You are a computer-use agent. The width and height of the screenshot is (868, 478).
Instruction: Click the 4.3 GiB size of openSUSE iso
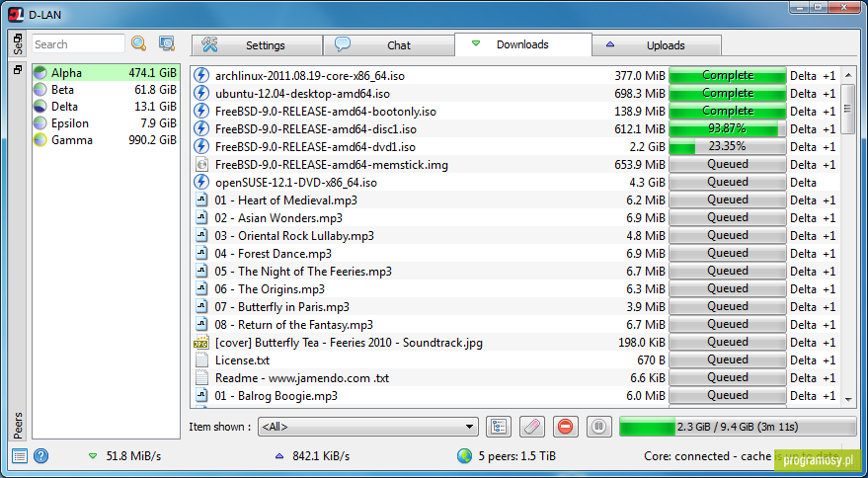click(647, 183)
